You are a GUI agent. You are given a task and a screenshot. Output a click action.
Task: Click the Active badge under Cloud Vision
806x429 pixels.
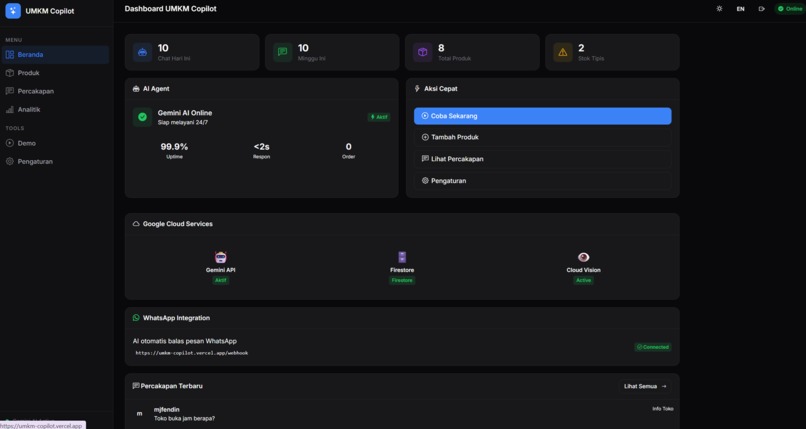coord(583,281)
